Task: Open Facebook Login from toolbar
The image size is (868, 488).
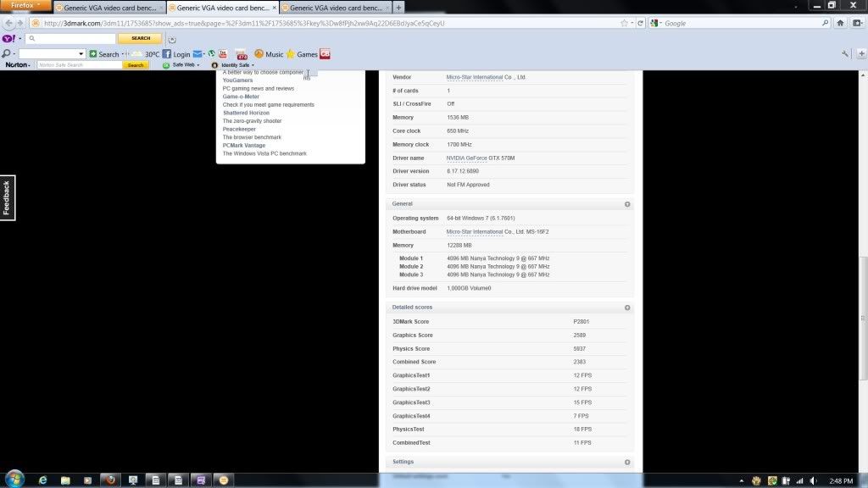Action: [176, 54]
